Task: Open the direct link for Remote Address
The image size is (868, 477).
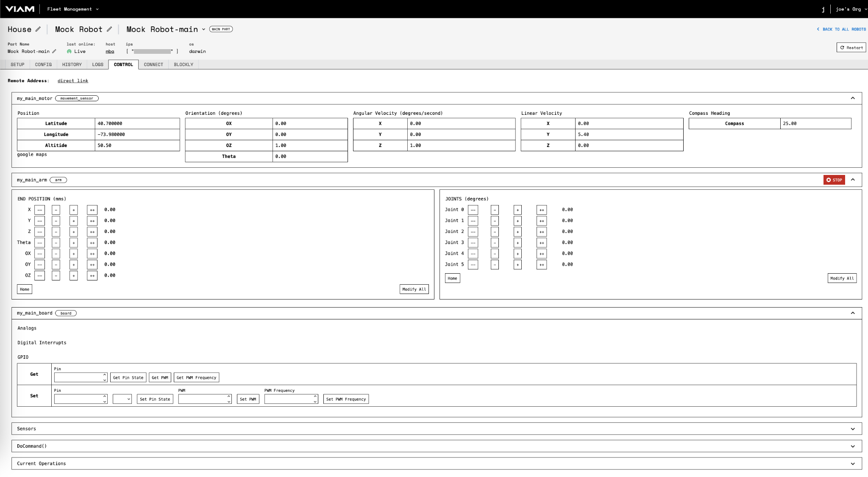Action: (x=72, y=80)
